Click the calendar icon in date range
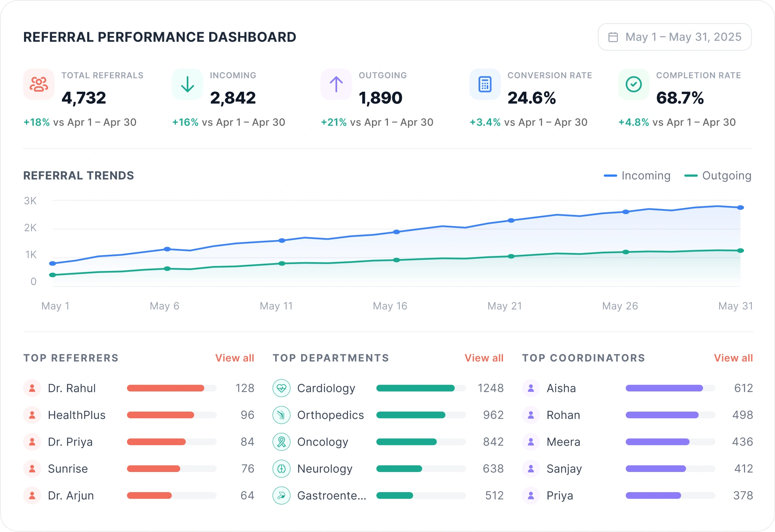Image resolution: width=775 pixels, height=532 pixels. 613,37
